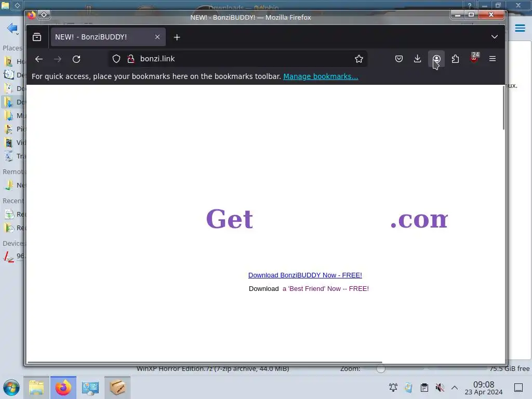
Task: Open uBlock Origin extension with 24 badge
Action: 474,58
